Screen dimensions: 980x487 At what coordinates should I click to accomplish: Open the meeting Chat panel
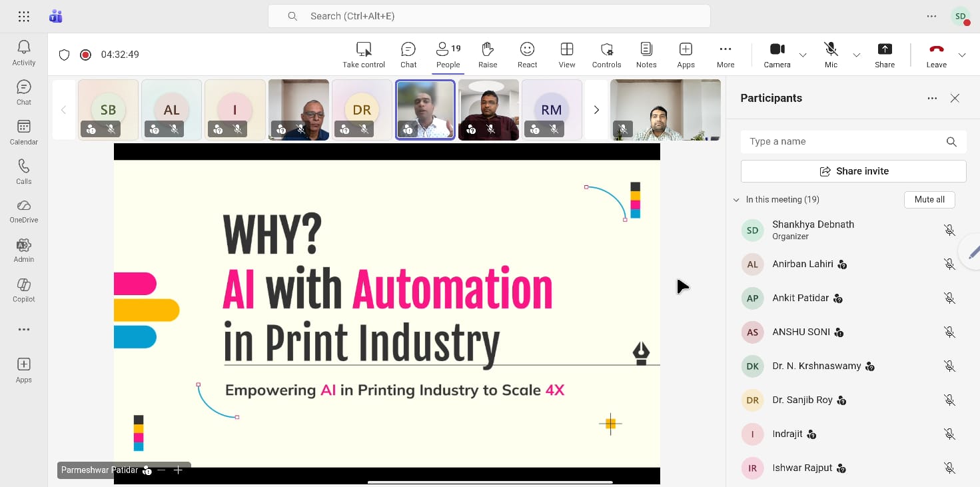[408, 49]
